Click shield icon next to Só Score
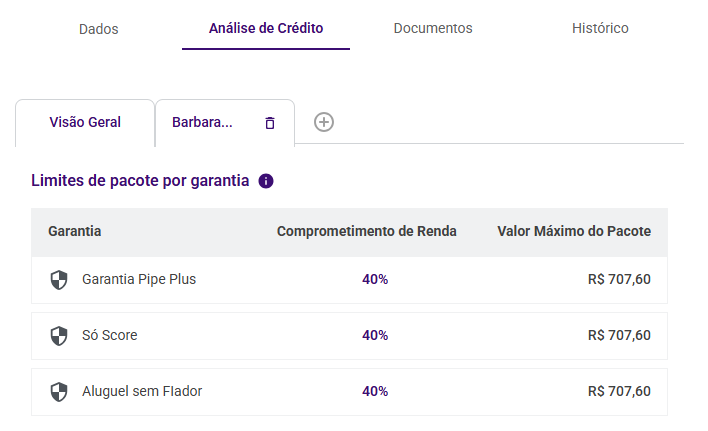 pyautogui.click(x=59, y=336)
